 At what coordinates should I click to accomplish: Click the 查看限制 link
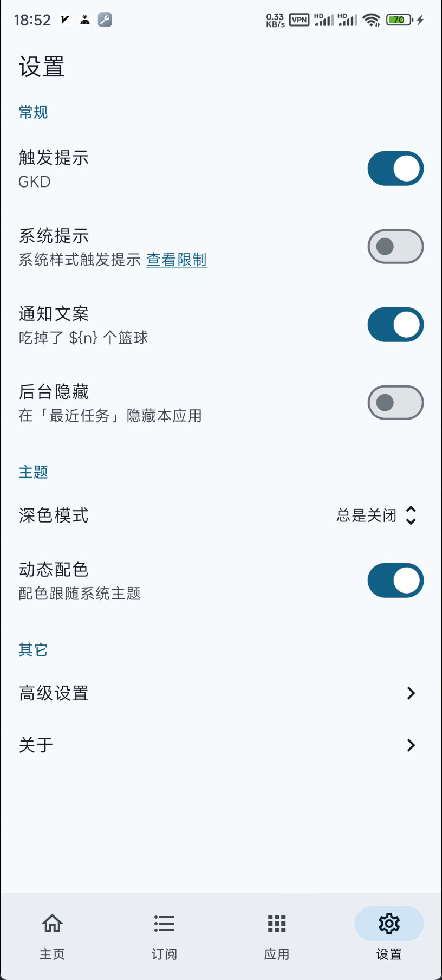[177, 260]
